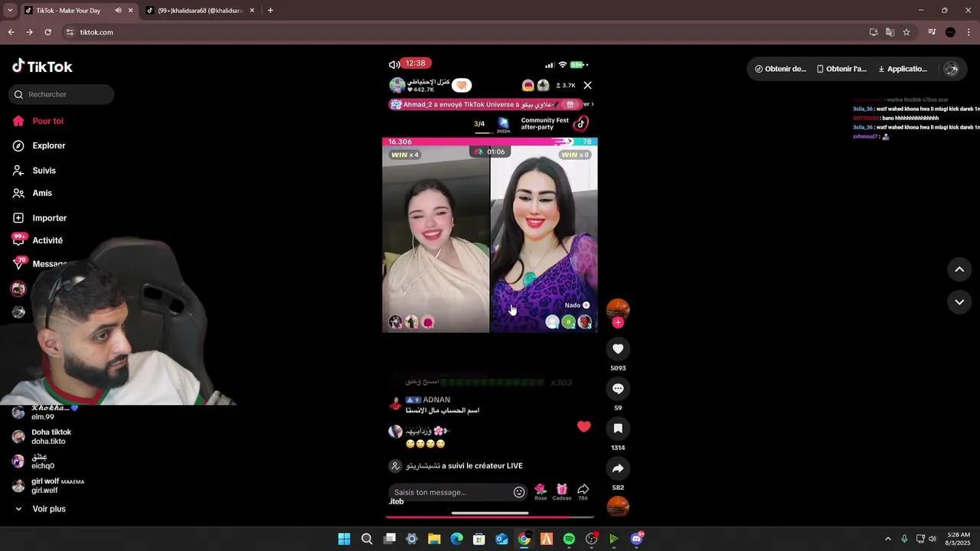Like the video with heart icon

[618, 349]
